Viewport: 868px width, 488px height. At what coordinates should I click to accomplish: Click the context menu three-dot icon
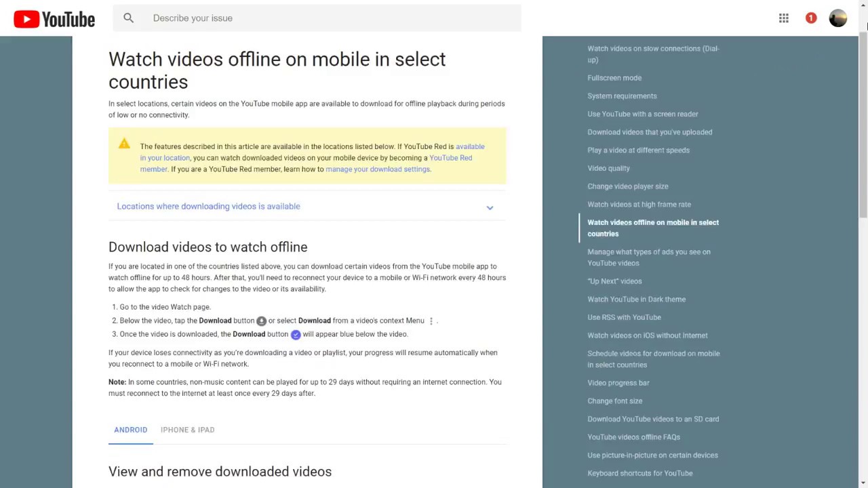tap(431, 321)
